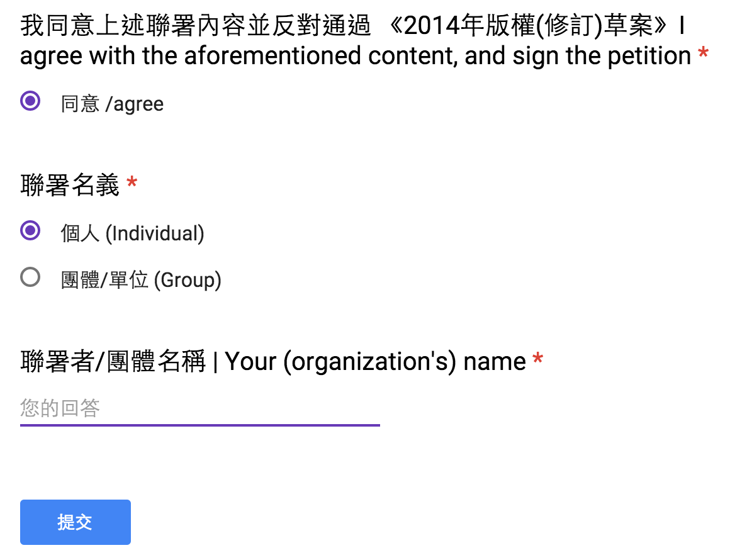Screen dimensions: 730x560
Task: Click the empty Group radio circle
Action: 29,277
